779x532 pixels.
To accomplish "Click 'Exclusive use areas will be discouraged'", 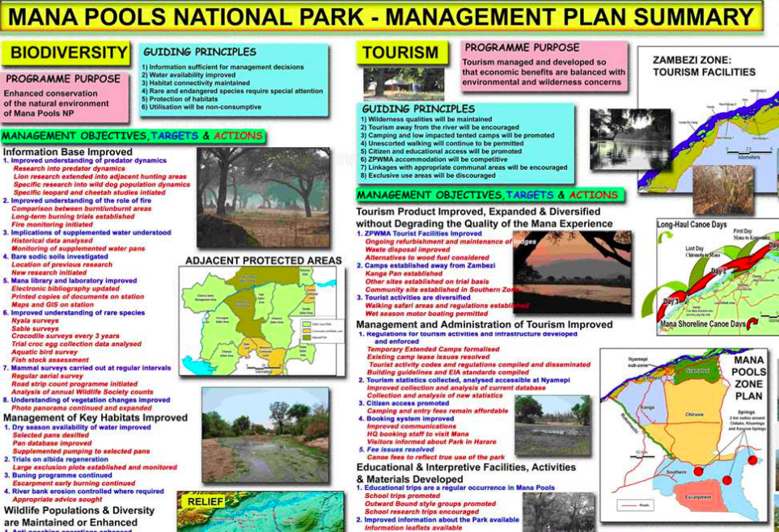I will (428, 175).
